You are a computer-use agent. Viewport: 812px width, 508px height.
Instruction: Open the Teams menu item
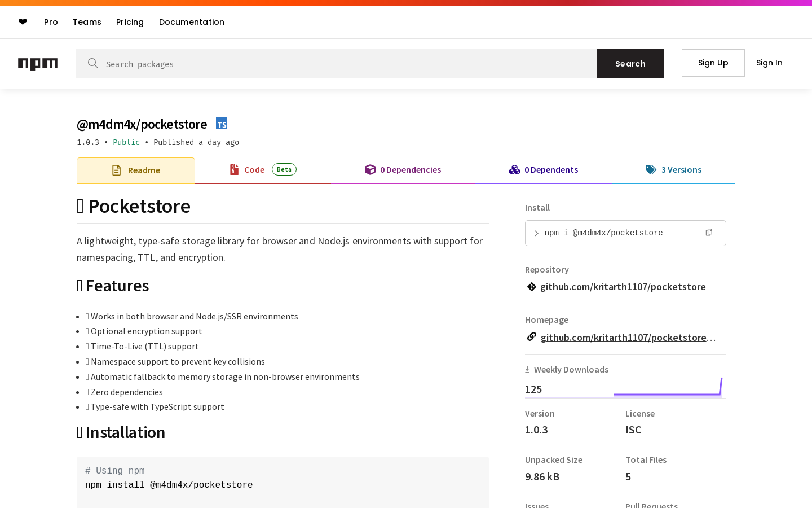pyautogui.click(x=87, y=22)
